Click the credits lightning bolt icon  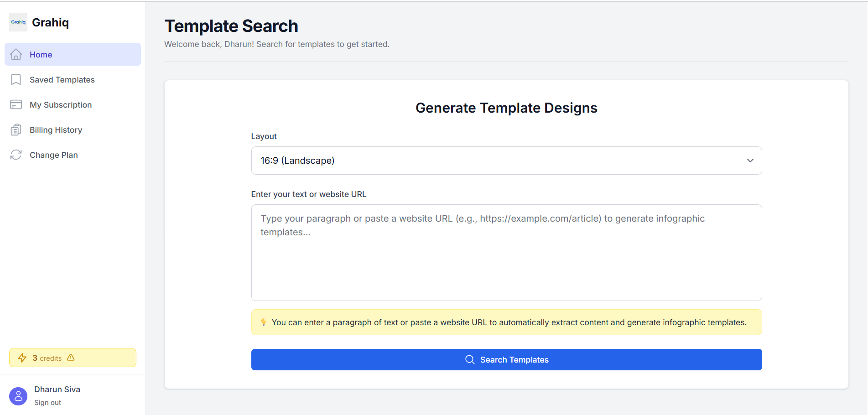click(x=22, y=358)
